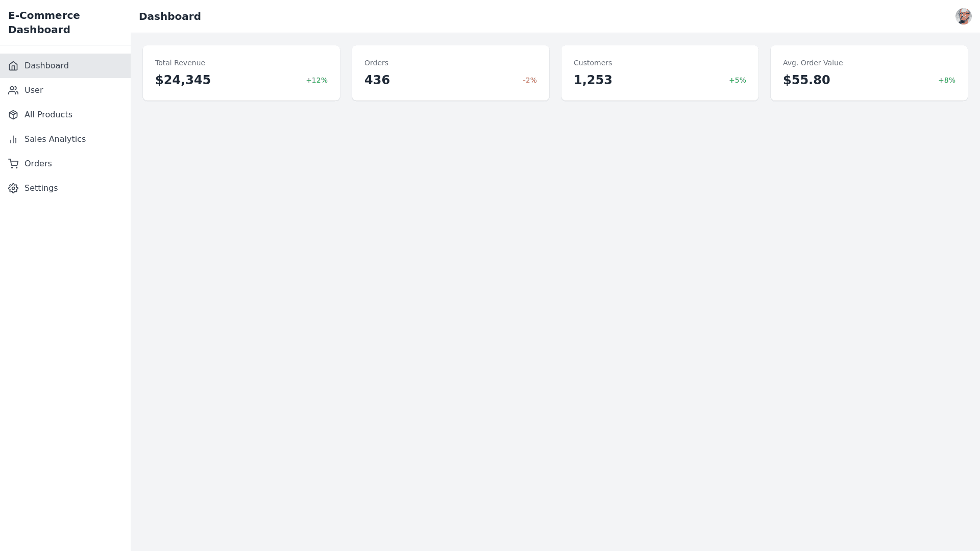The height and width of the screenshot is (551, 980).
Task: Click the Orders stat card showing 436
Action: click(450, 73)
